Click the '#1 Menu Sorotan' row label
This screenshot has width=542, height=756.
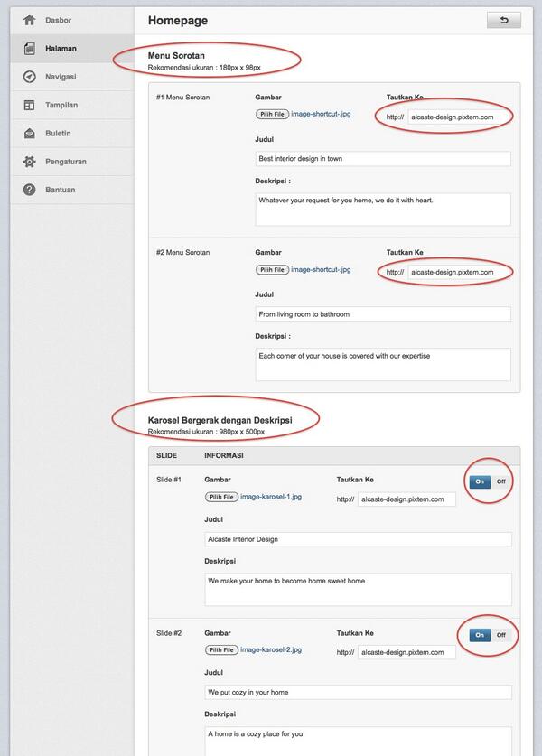(x=182, y=97)
